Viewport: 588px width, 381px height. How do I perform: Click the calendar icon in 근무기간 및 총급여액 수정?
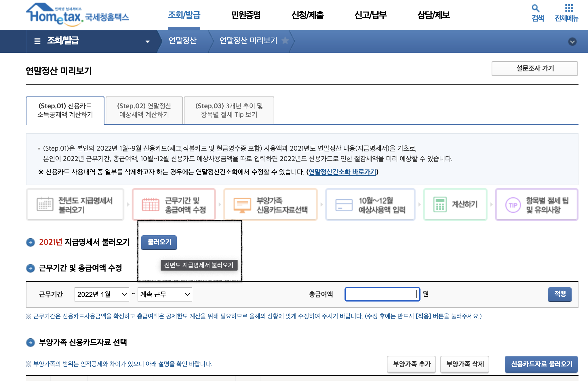(x=151, y=205)
